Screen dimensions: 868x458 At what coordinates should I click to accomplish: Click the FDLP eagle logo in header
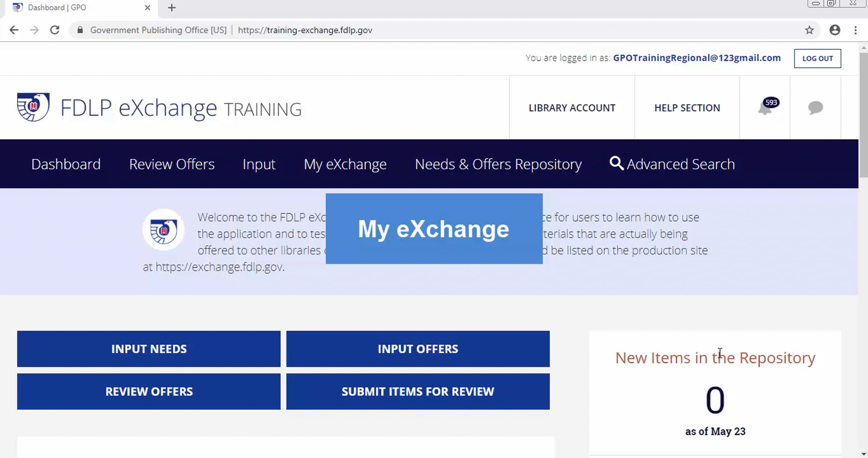tap(33, 107)
